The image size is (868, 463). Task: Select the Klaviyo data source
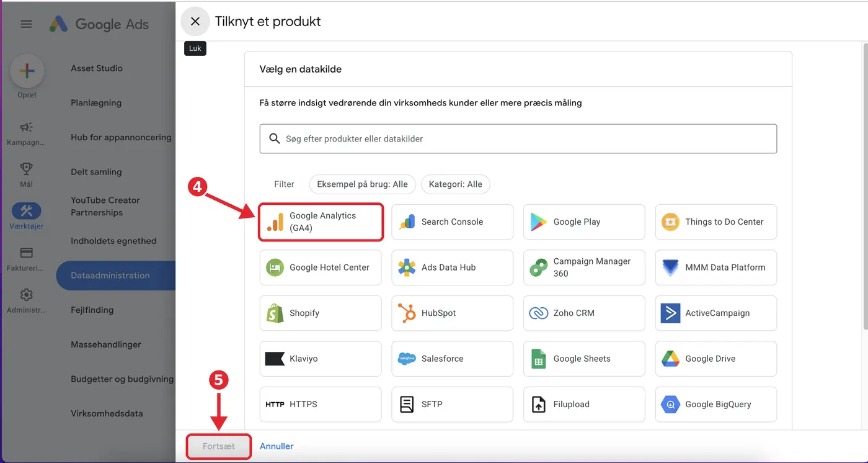click(321, 359)
